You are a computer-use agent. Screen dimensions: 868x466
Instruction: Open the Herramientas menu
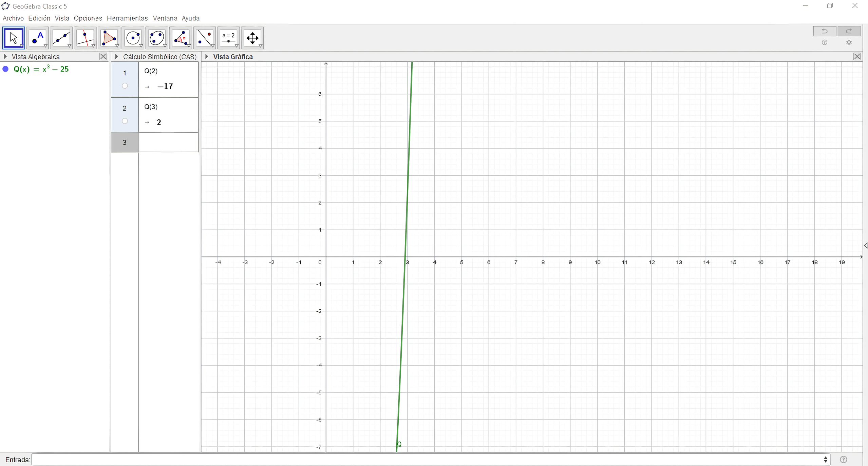[x=127, y=18]
